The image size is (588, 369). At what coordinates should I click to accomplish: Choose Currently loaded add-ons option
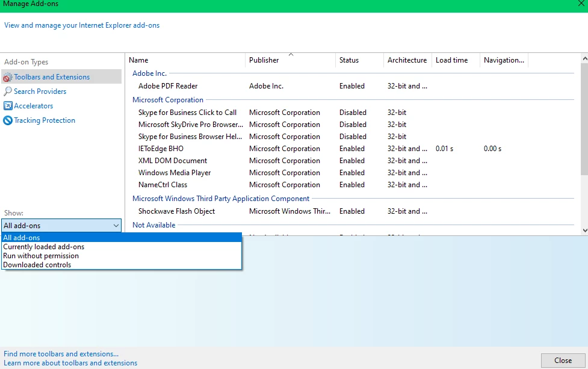pyautogui.click(x=122, y=247)
